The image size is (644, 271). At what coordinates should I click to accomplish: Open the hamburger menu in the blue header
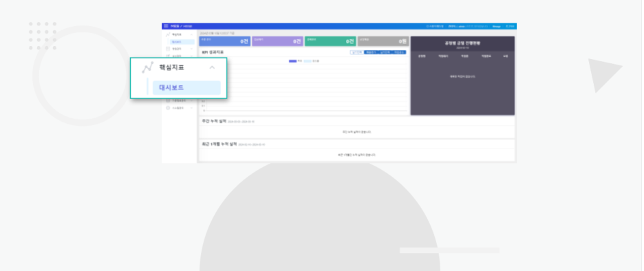click(x=166, y=26)
